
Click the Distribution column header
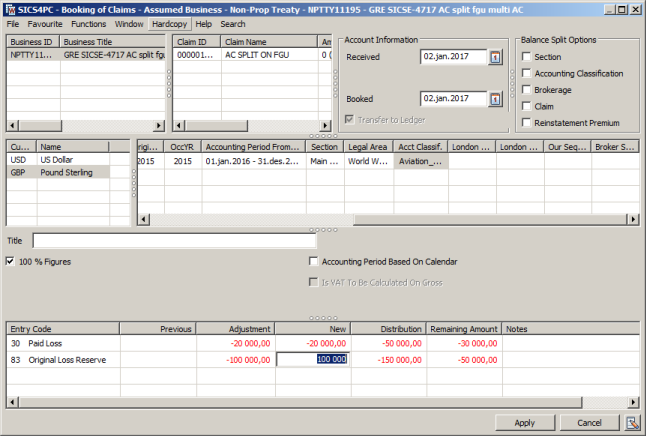pyautogui.click(x=389, y=329)
